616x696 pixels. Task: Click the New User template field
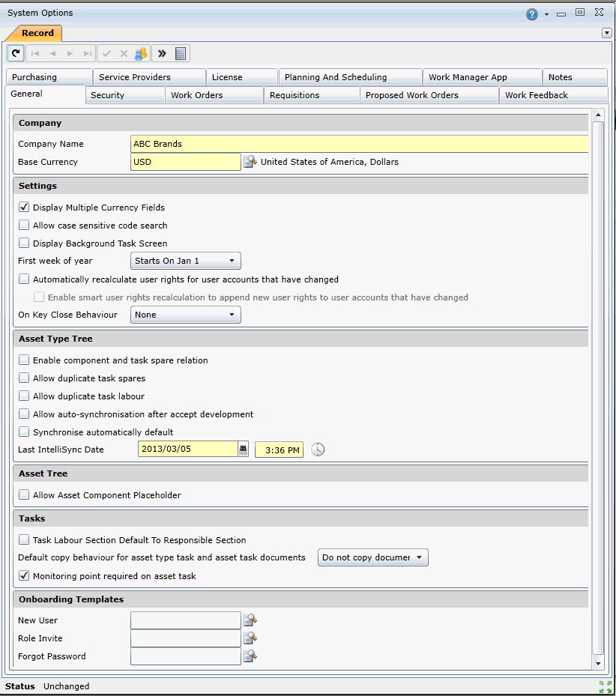(186, 620)
